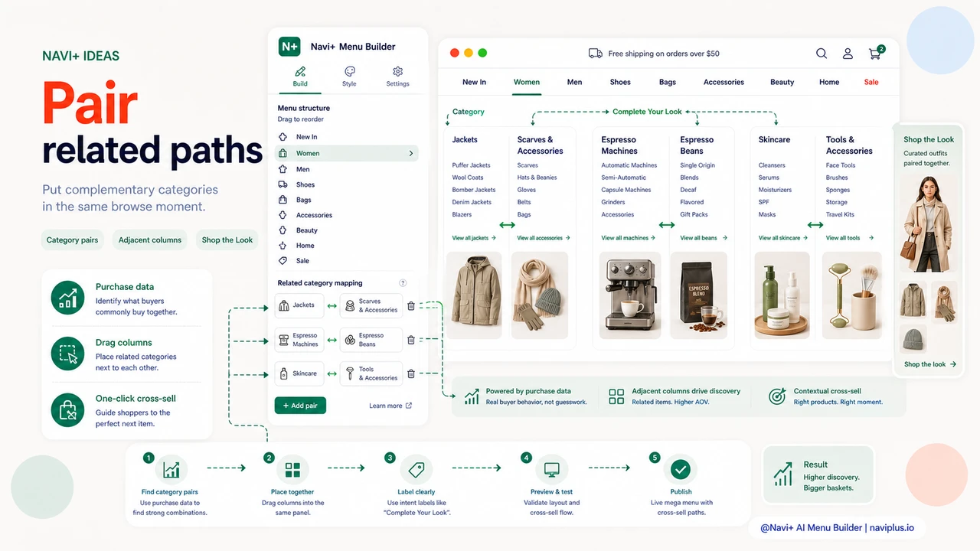Click the Contextual cross-sell target icon
Viewport: 980px width, 551px height.
777,396
